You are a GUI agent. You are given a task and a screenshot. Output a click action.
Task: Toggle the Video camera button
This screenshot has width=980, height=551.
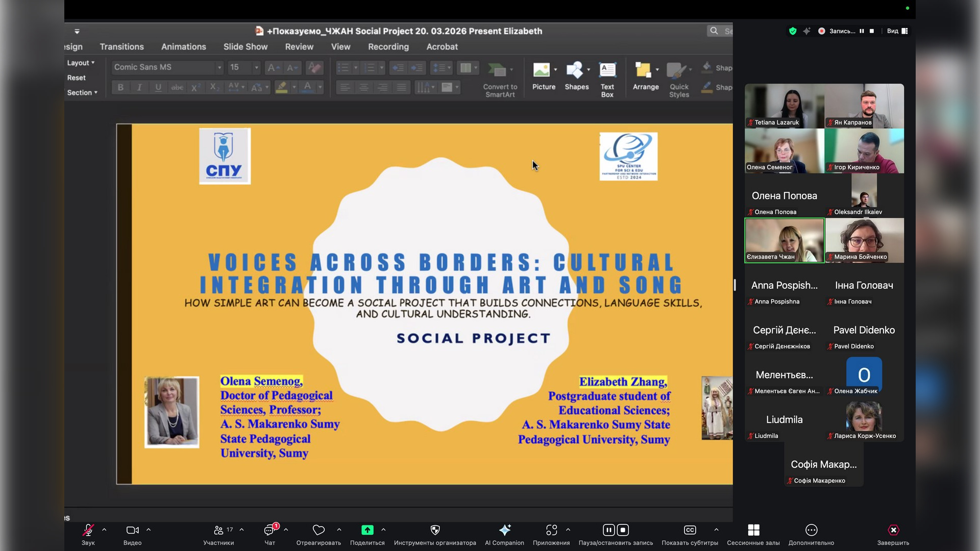[132, 531]
